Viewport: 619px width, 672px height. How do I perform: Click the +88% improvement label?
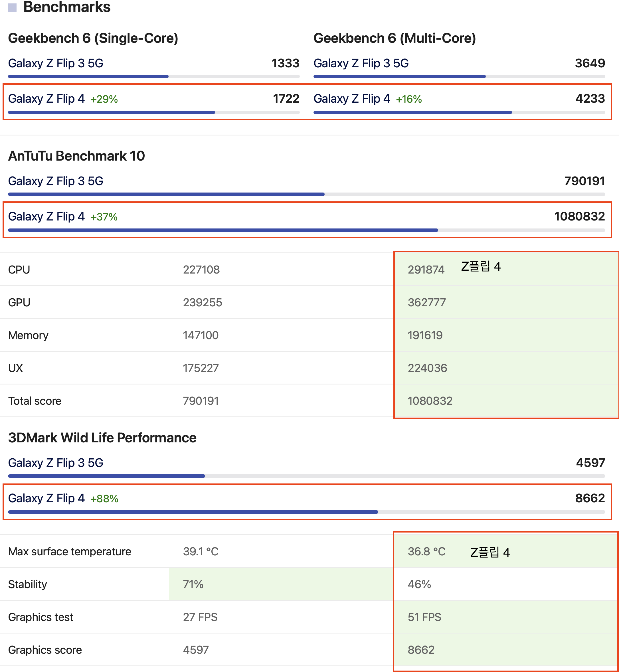104,499
